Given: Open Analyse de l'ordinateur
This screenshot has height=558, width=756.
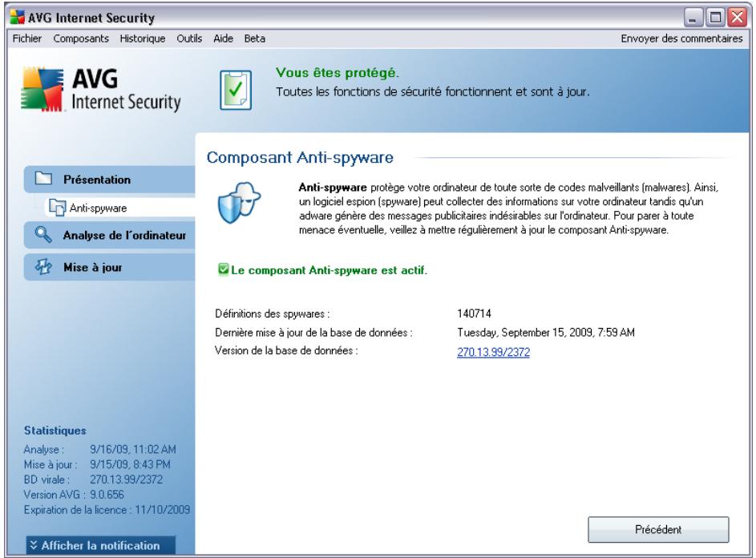Looking at the screenshot, I should 110,236.
